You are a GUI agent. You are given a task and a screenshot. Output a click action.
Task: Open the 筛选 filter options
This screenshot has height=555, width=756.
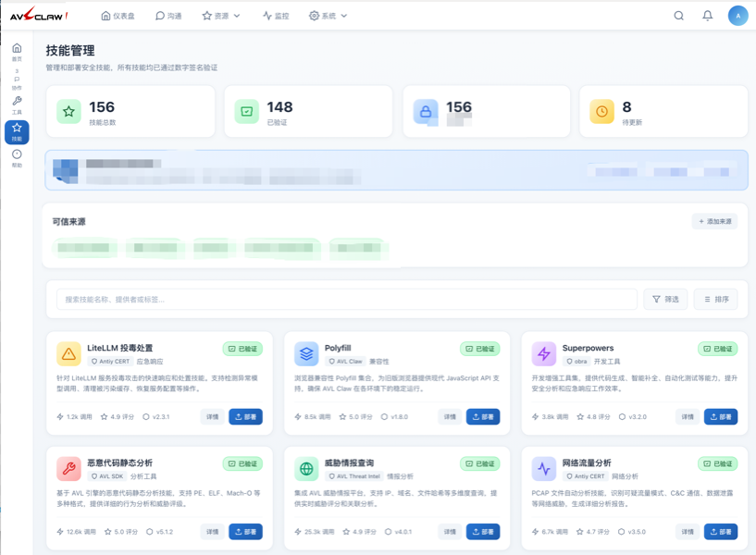[x=665, y=299]
